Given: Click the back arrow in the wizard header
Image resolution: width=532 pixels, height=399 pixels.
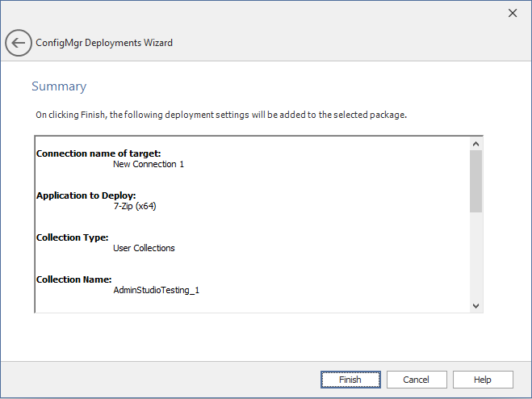Looking at the screenshot, I should 19,43.
